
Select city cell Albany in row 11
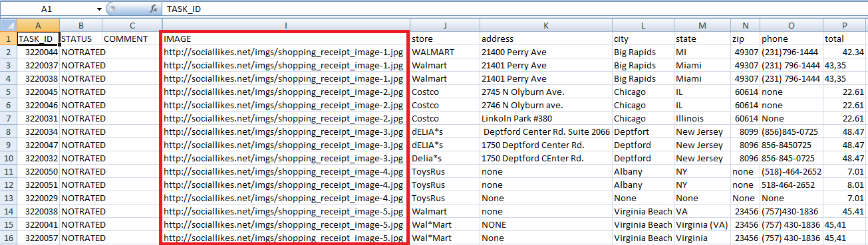coord(643,171)
